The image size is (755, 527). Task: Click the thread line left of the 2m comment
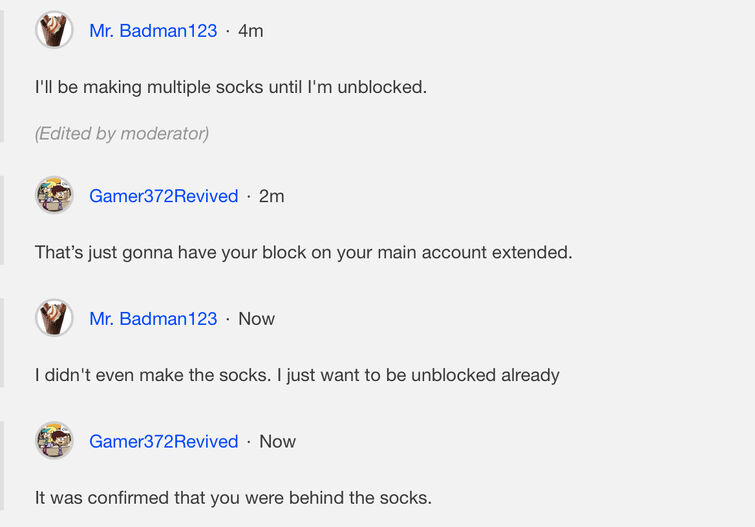tap(2, 220)
